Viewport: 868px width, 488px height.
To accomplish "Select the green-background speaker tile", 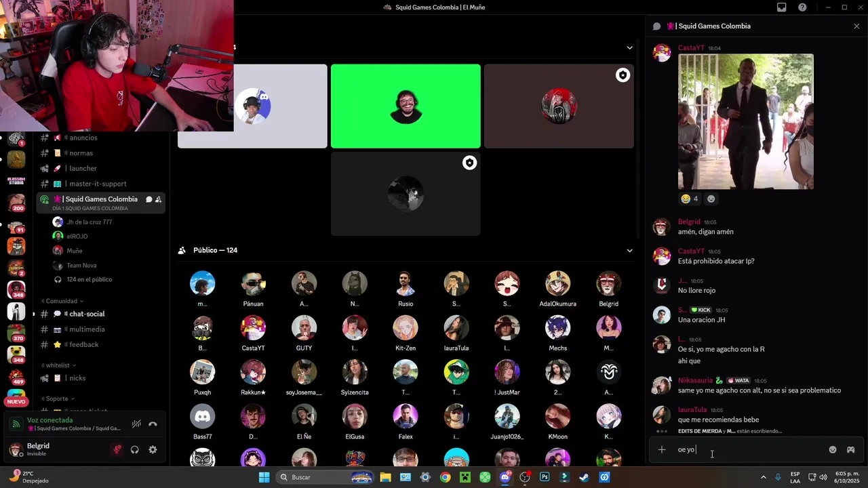I will pyautogui.click(x=406, y=106).
